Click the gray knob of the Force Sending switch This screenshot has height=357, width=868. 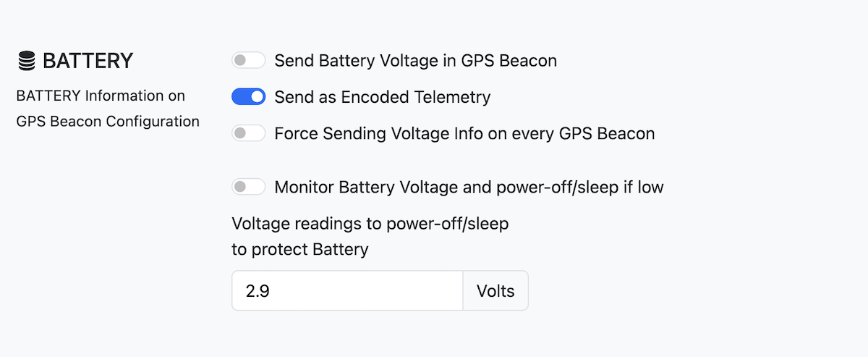tap(241, 134)
